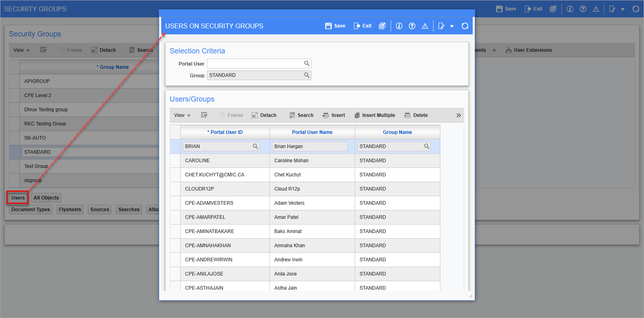Select the CPE-ADAMVESTERS row

(x=209, y=203)
